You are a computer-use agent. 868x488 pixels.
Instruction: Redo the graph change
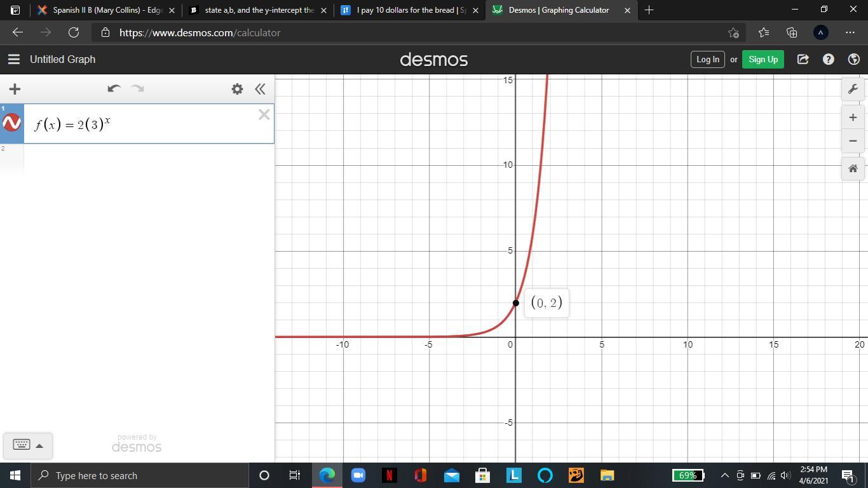click(x=137, y=89)
